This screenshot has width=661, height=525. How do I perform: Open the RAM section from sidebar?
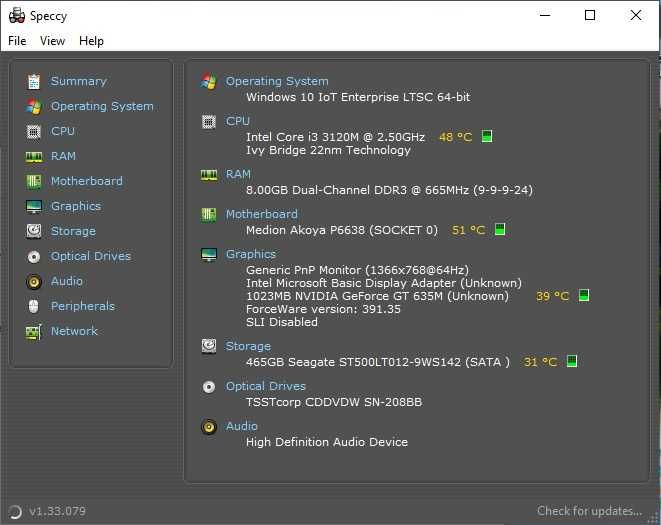coord(63,156)
